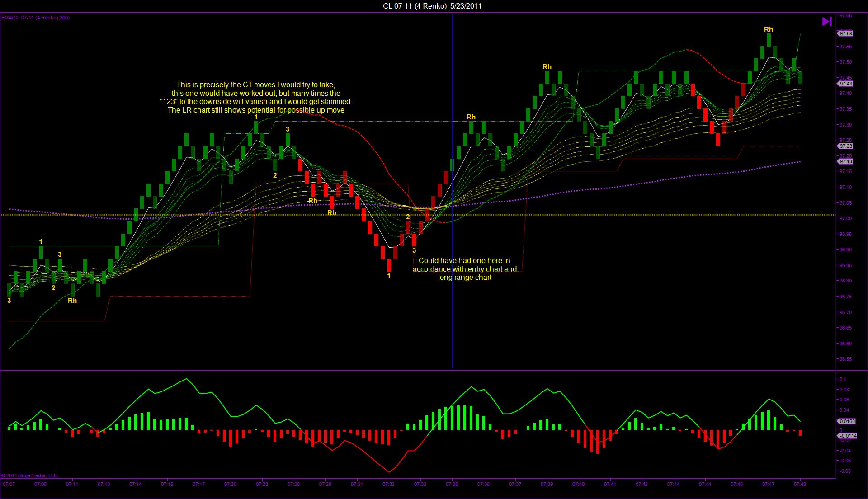This screenshot has width=868, height=499.
Task: Click the annotation 'Could have had one here'
Action: coord(465,269)
